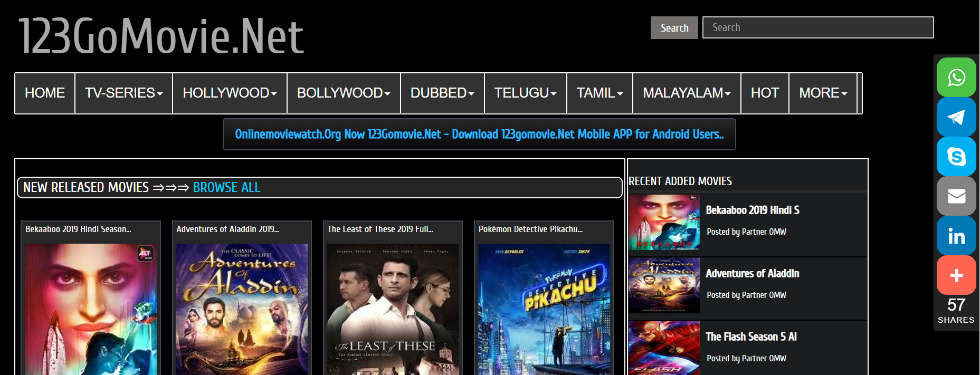Open sidebar The Flash Season 5 title
The height and width of the screenshot is (375, 980).
[751, 336]
